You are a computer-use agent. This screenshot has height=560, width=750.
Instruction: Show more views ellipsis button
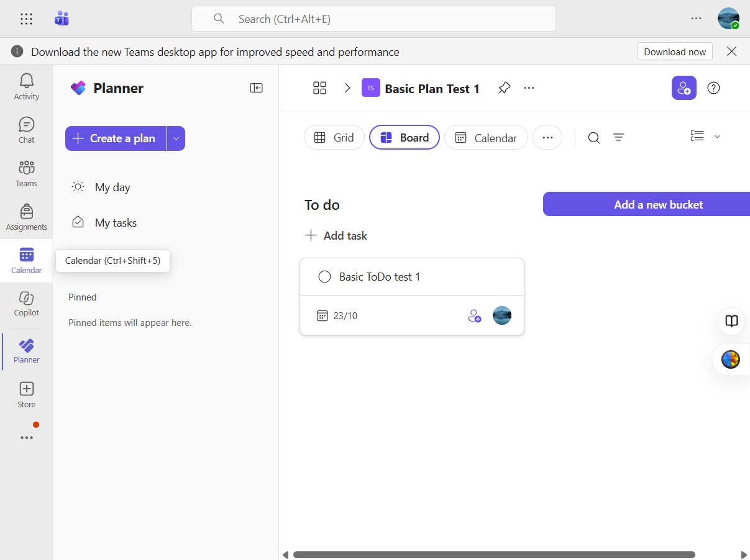click(x=547, y=138)
